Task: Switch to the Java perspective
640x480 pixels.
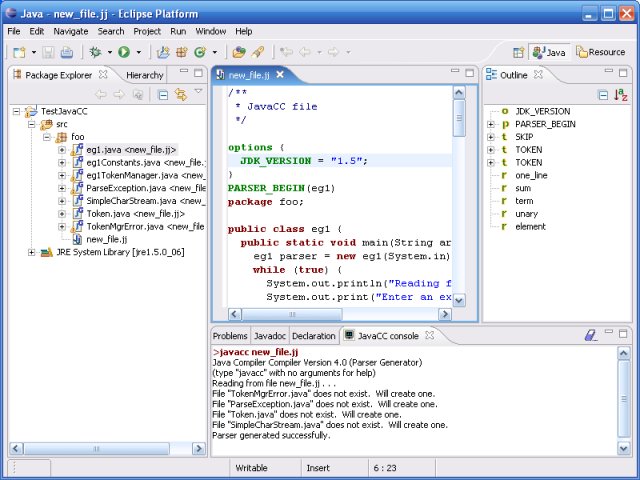Action: point(549,52)
